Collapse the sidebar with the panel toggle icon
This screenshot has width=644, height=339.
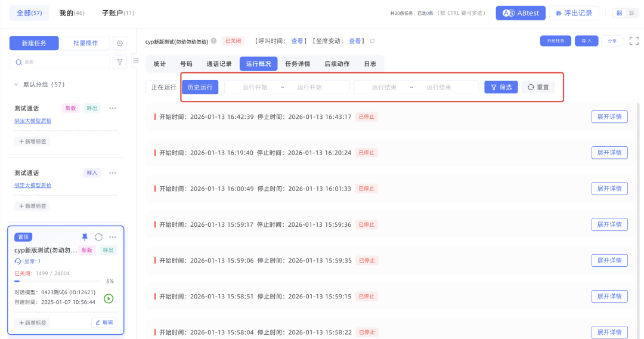(x=136, y=61)
